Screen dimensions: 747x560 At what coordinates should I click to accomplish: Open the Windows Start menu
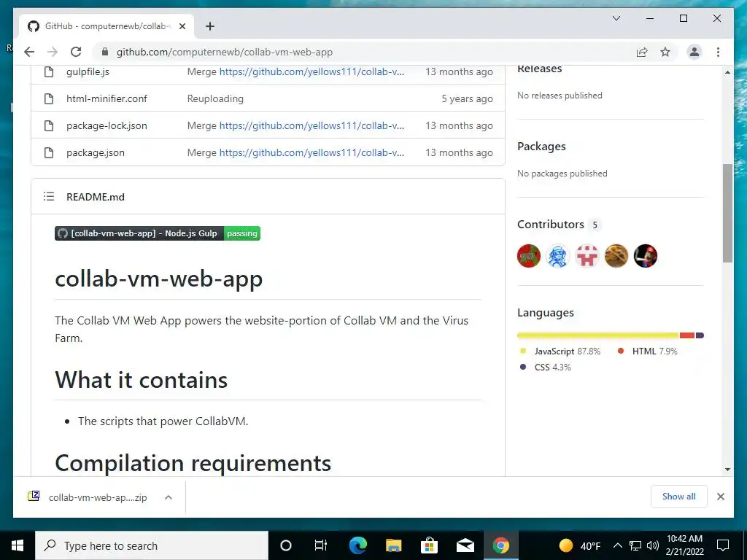18,545
